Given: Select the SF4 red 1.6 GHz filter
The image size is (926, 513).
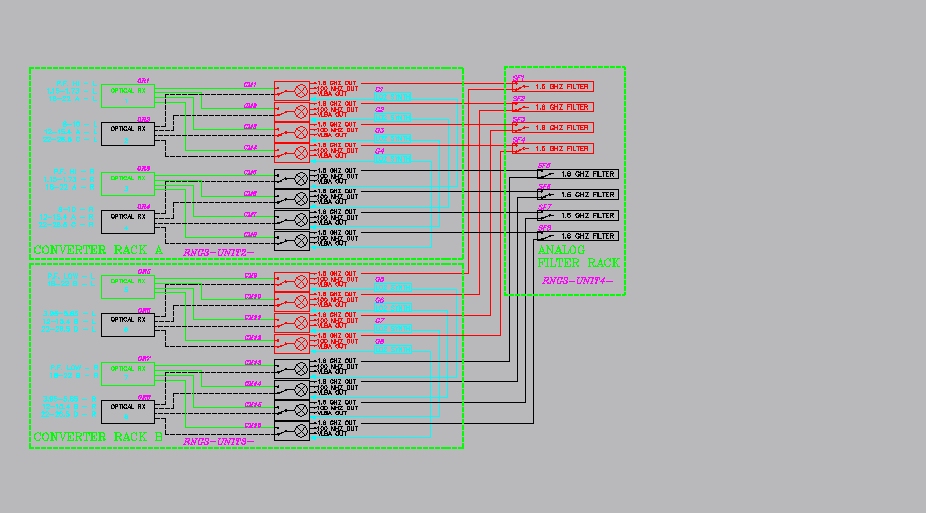Looking at the screenshot, I should (553, 149).
